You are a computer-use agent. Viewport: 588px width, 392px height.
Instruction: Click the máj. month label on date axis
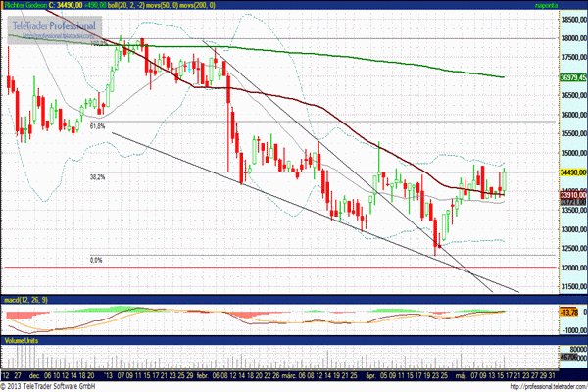461,375
